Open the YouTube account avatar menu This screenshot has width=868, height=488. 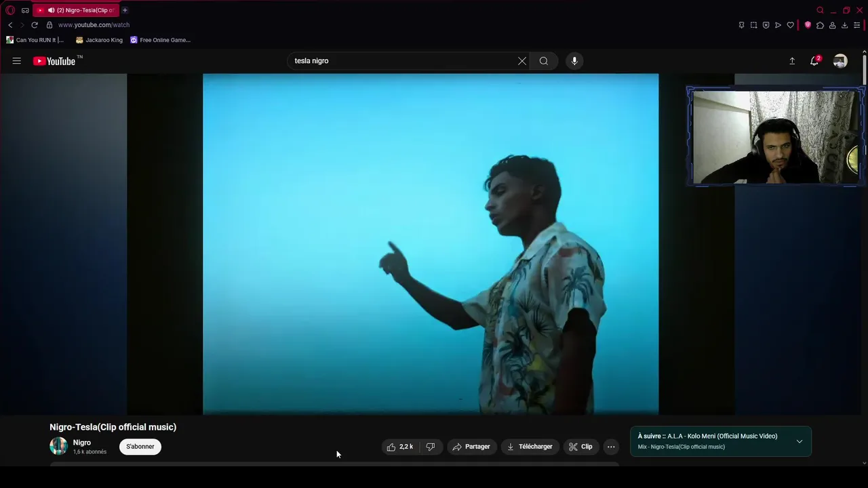point(840,61)
